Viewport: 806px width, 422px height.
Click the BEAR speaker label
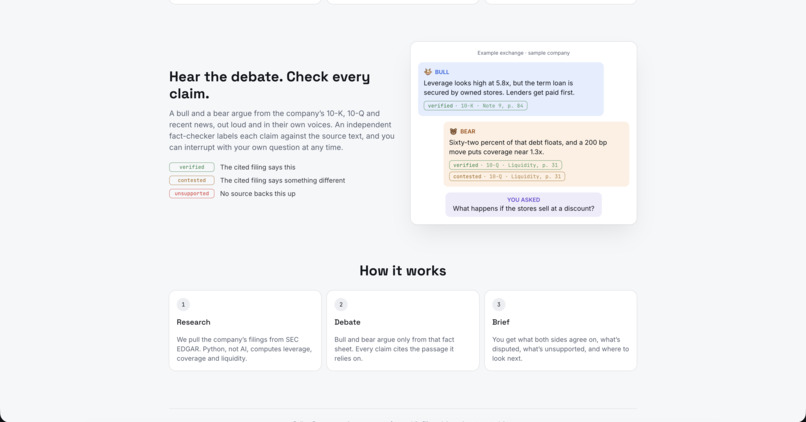[x=467, y=132]
